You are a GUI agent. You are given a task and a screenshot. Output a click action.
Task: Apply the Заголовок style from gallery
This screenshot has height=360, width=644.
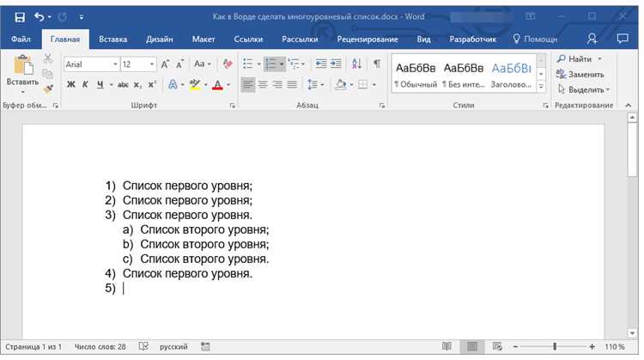[512, 75]
